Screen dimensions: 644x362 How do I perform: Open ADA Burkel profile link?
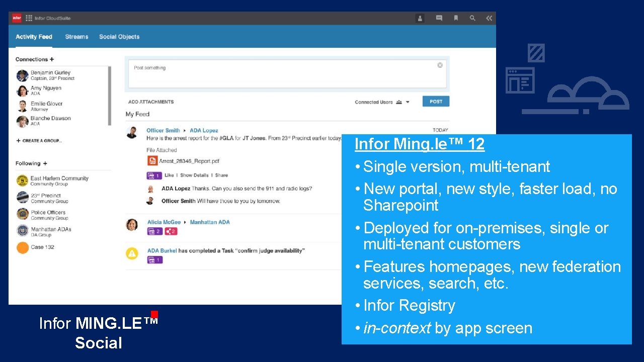pyautogui.click(x=162, y=251)
